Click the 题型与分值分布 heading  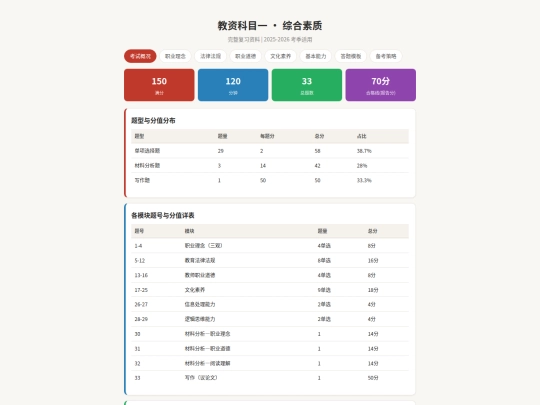tap(153, 121)
